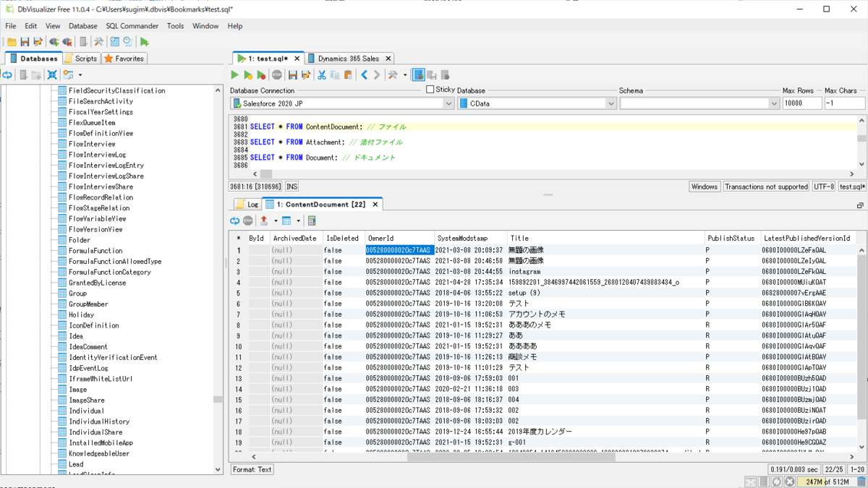The height and width of the screenshot is (488, 868).
Task: Click the green Execute SQL play button
Action: [x=234, y=74]
